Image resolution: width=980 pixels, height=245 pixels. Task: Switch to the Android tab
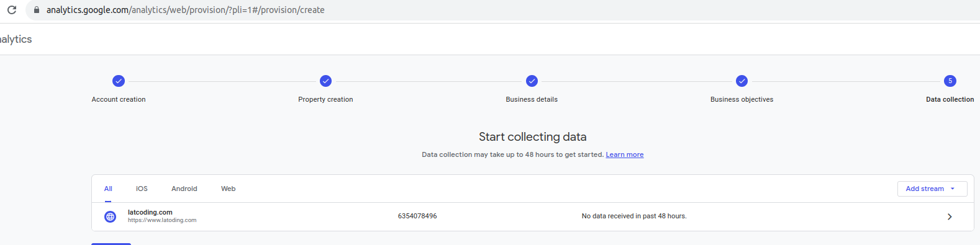coord(184,189)
